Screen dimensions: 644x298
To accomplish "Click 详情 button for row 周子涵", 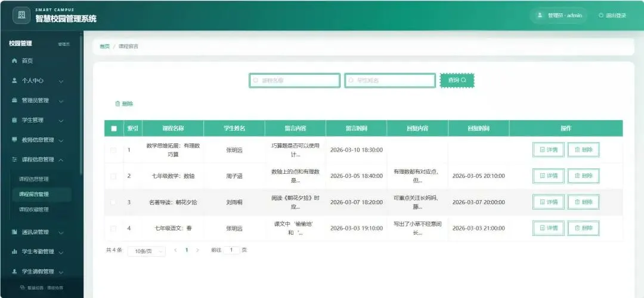I will click(x=549, y=176).
